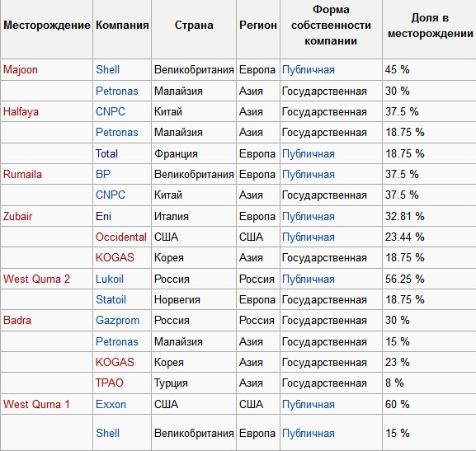Open the Exxon company link
The height and width of the screenshot is (451, 476).
coord(111,404)
